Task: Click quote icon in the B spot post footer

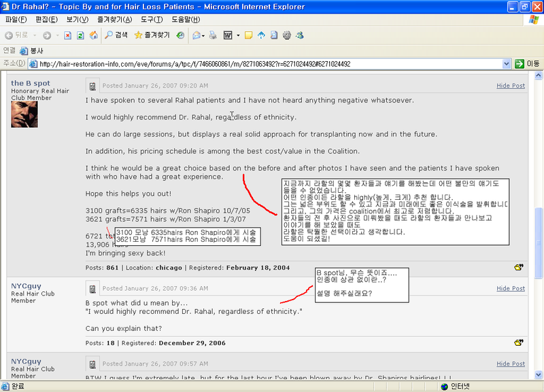Action: 519,267
